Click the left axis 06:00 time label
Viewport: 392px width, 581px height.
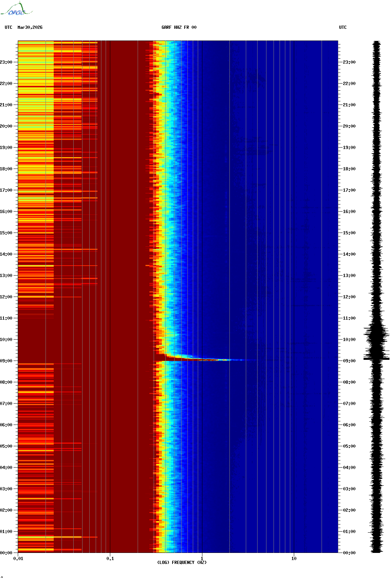point(6,425)
